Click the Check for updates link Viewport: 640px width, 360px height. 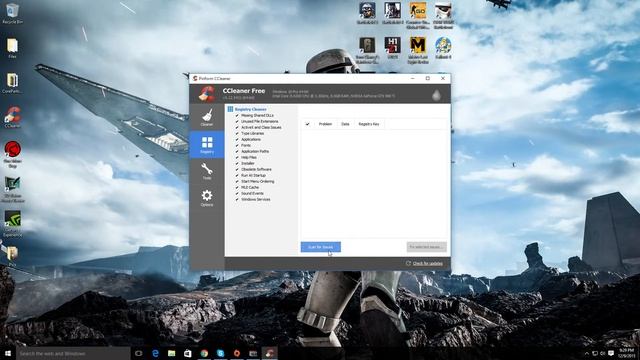(428, 264)
